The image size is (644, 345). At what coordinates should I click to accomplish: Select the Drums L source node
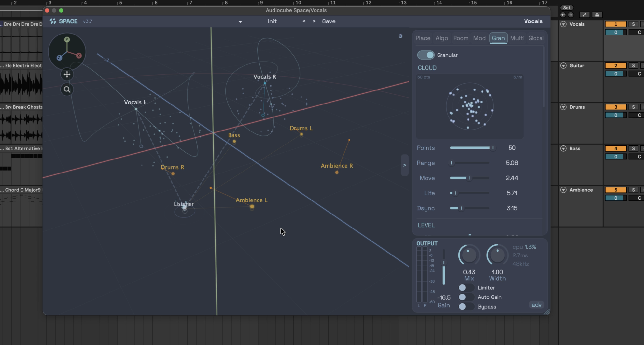pos(301,134)
